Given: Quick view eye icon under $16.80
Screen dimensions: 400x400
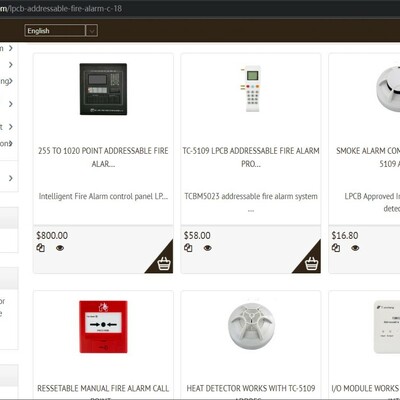Looking at the screenshot, I should [x=355, y=248].
